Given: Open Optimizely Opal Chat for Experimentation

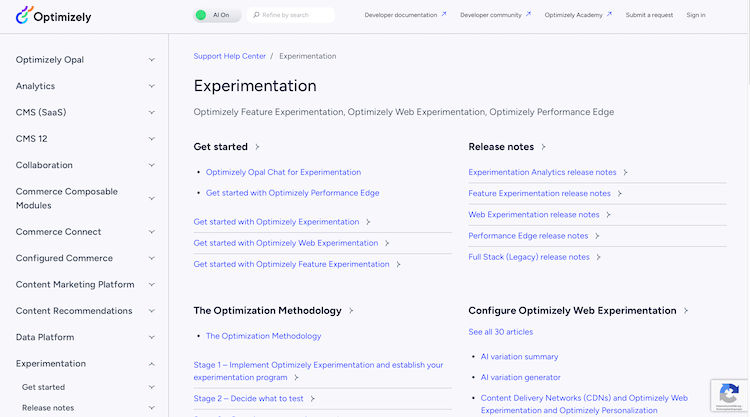Looking at the screenshot, I should [x=283, y=172].
